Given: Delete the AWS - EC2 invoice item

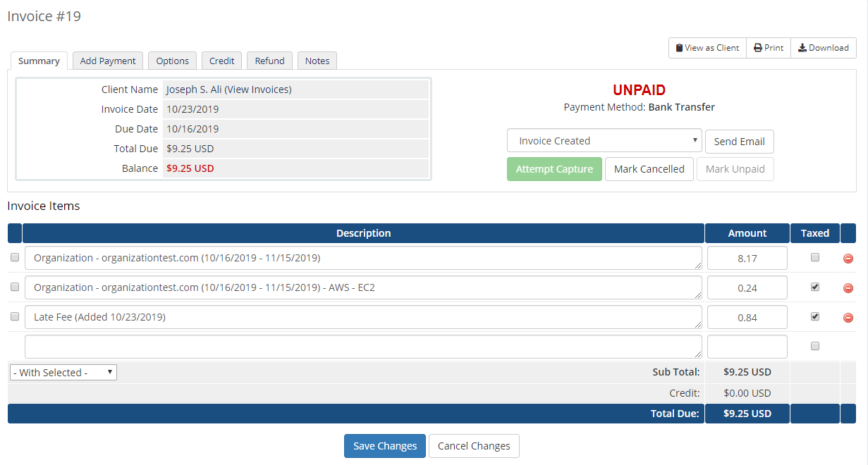Looking at the screenshot, I should [x=848, y=288].
